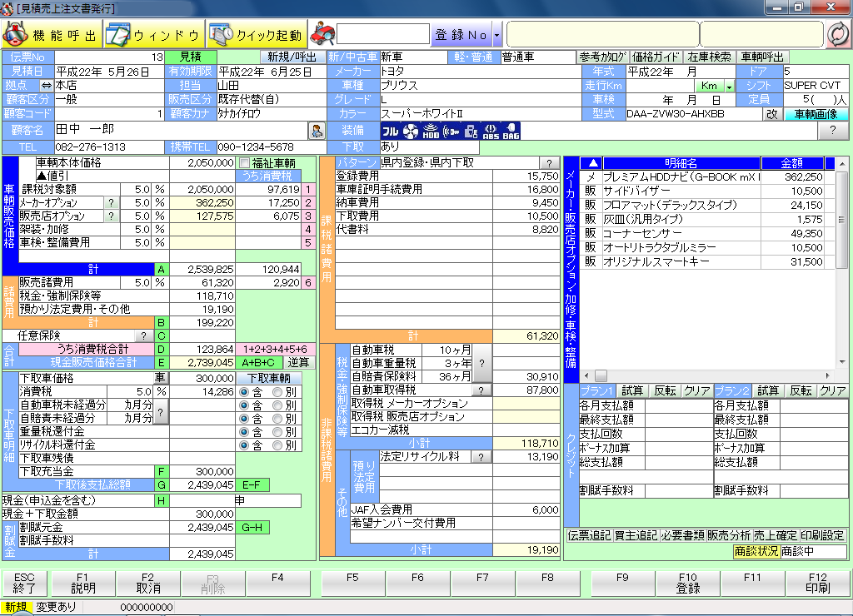This screenshot has height=616, width=853.
Task: Click the ESC 終了 button
Action: (x=24, y=583)
